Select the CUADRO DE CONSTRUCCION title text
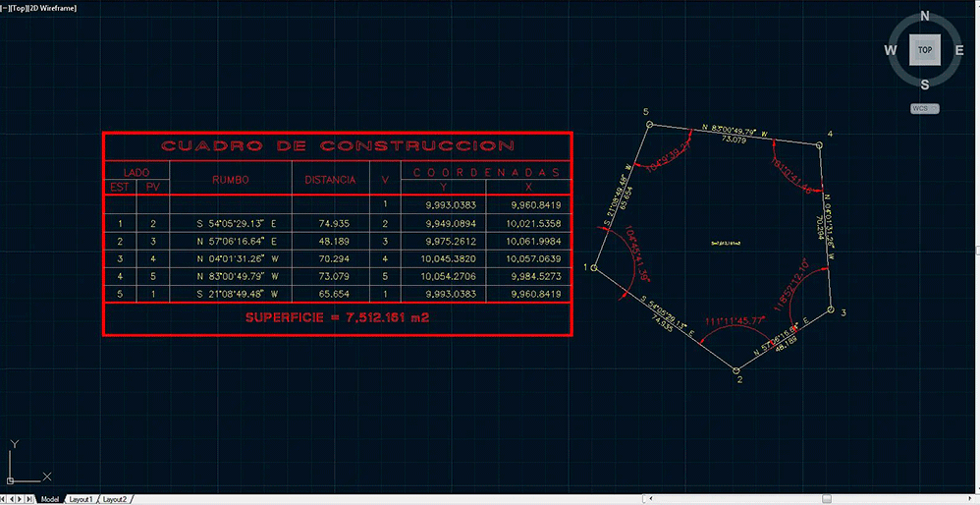This screenshot has height=505, width=980. [338, 146]
